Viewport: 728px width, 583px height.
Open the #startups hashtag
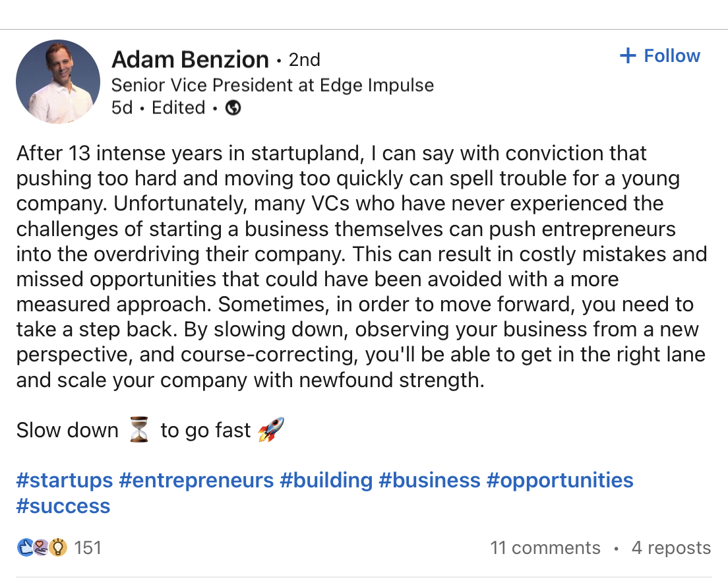point(65,480)
